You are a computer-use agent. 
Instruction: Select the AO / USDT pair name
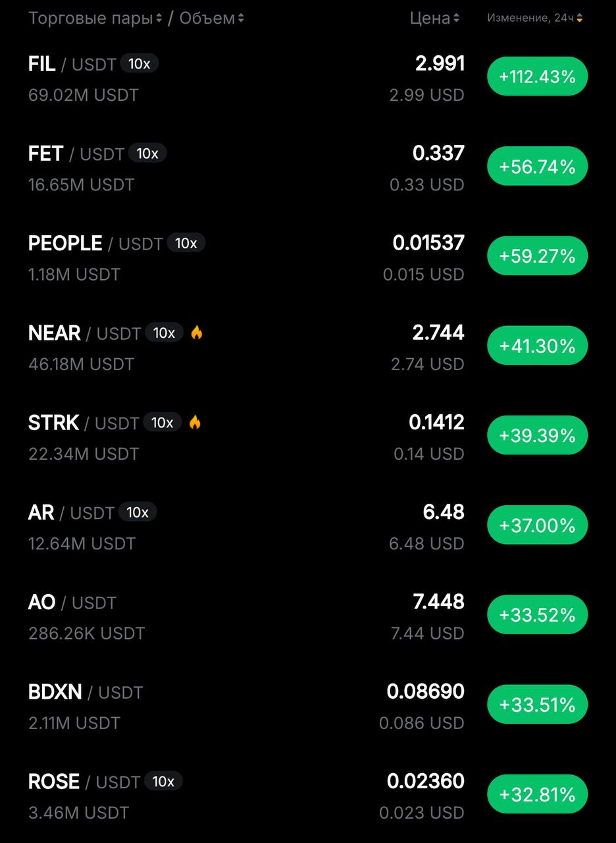coord(72,603)
